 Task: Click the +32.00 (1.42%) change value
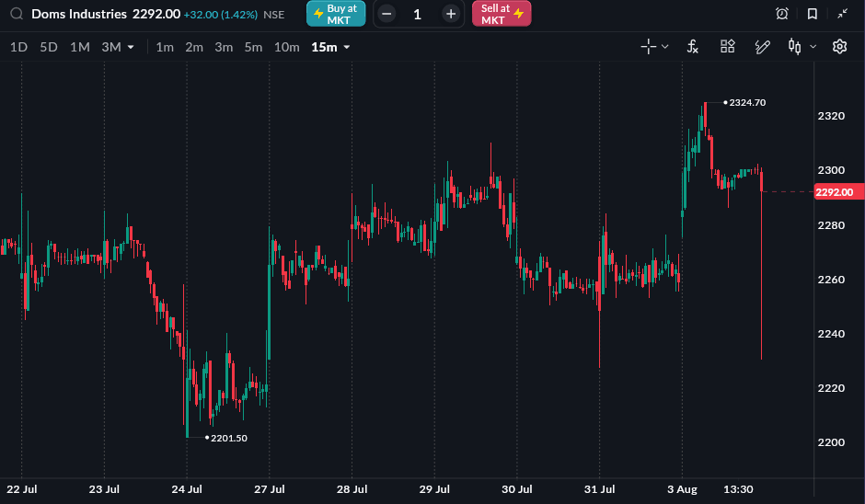220,15
